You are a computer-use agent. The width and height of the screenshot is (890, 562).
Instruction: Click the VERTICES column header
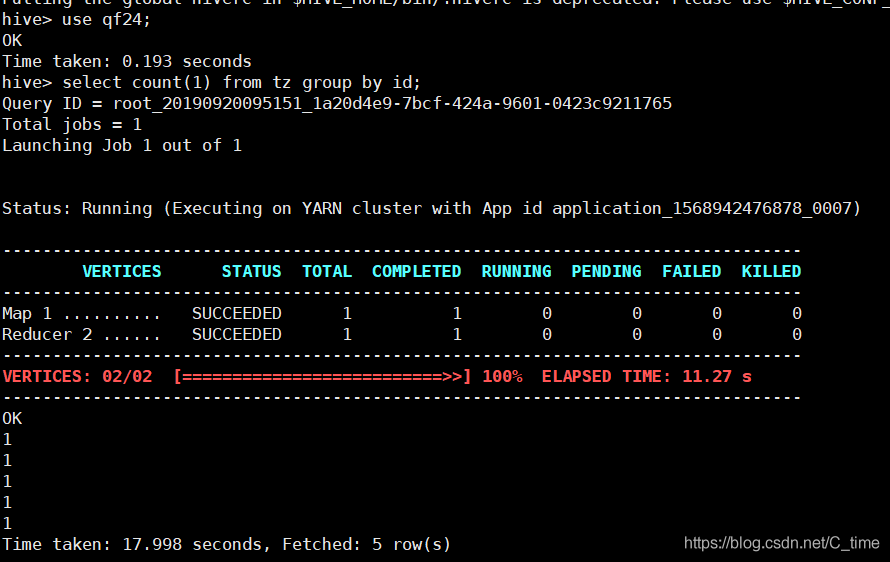click(x=121, y=271)
